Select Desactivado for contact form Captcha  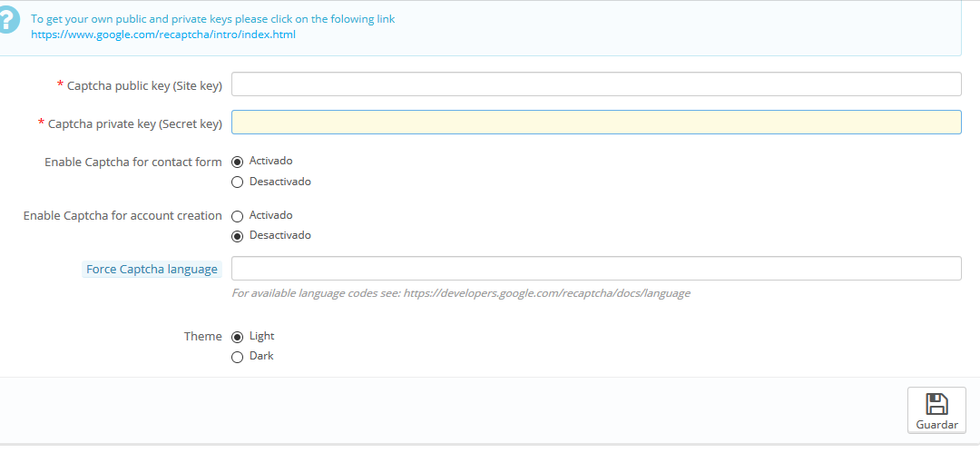[x=238, y=182]
